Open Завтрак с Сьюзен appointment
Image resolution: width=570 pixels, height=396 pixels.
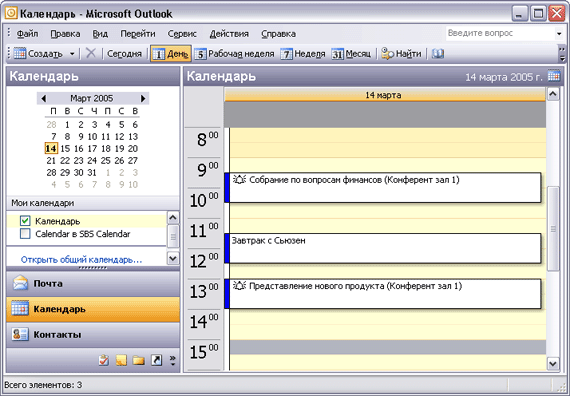[383, 248]
